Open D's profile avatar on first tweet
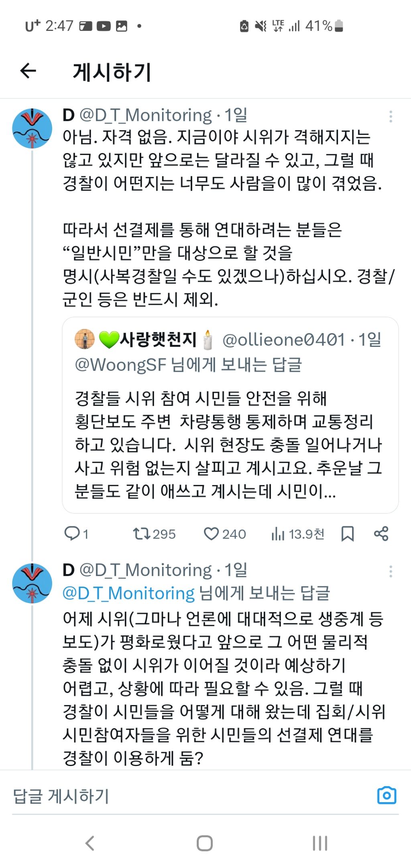411x868 pixels. (x=32, y=128)
